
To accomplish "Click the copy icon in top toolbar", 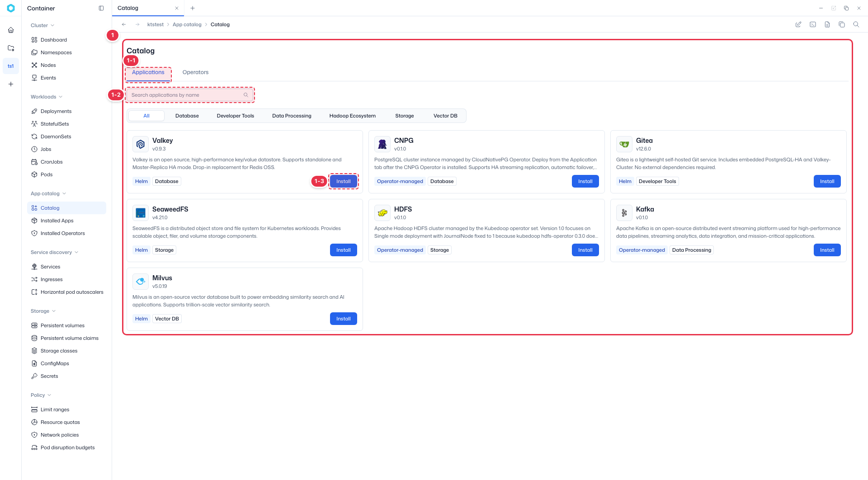I will (x=842, y=24).
